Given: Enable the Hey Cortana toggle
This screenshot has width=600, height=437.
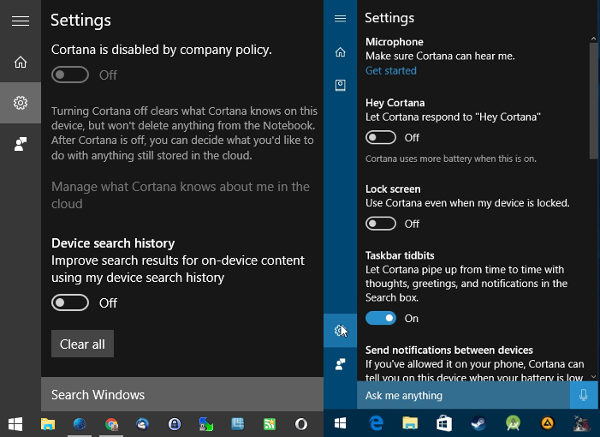Looking at the screenshot, I should click(381, 137).
